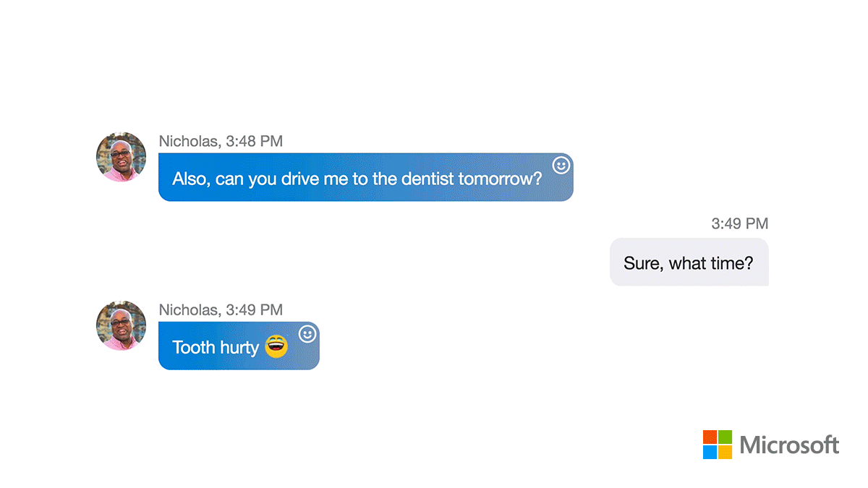Click the 3:48 PM timestamp
The image size is (868, 488).
click(x=254, y=141)
